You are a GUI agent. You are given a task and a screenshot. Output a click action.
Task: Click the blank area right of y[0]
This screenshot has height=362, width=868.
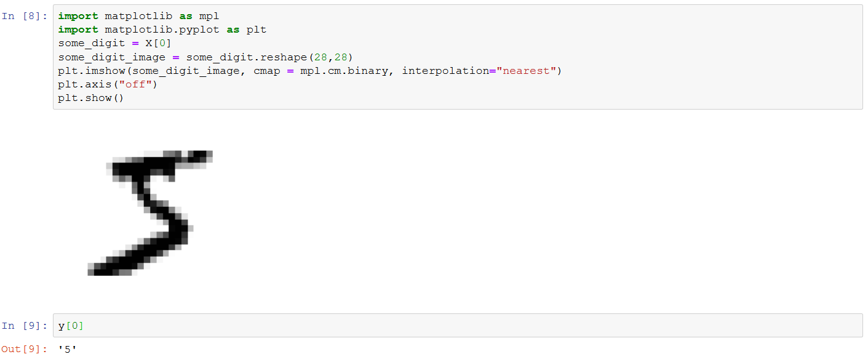(x=474, y=325)
